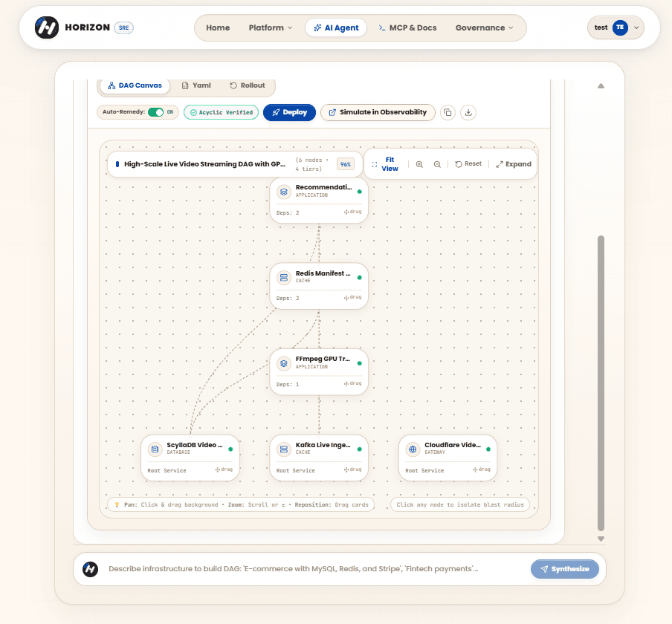Click Fit View on the canvas

pyautogui.click(x=385, y=164)
